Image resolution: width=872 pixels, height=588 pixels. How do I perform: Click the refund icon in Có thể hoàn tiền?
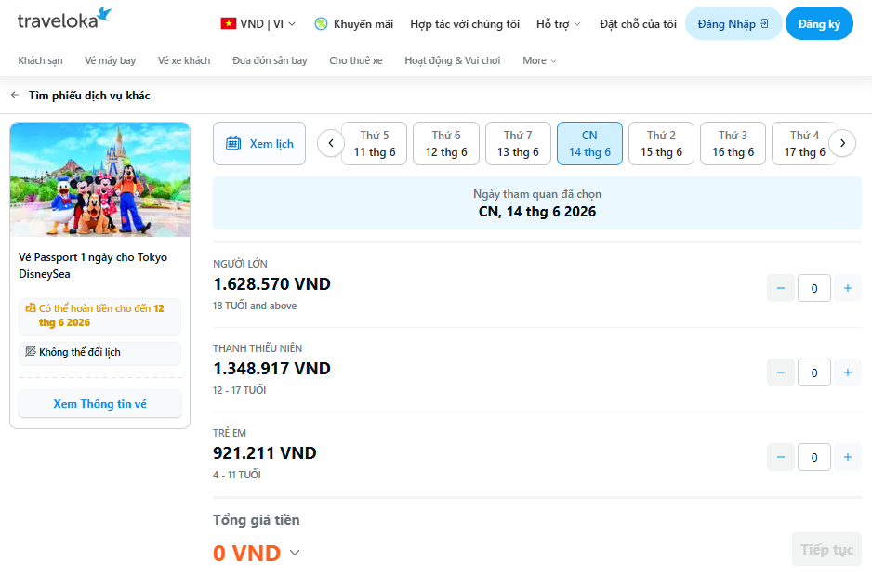tap(31, 307)
